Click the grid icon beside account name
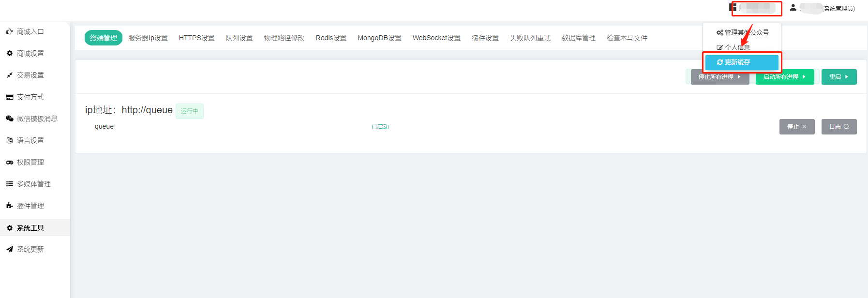 pos(733,7)
